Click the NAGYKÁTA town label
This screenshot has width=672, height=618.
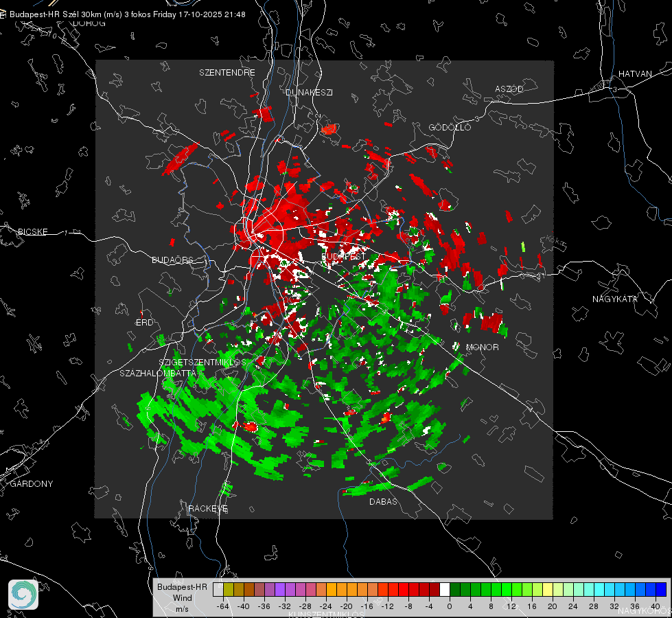[x=614, y=299]
